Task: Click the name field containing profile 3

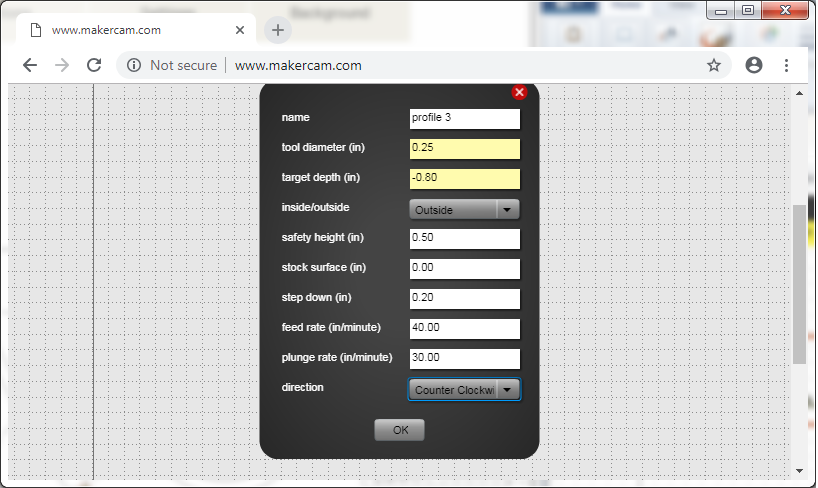Action: (465, 118)
